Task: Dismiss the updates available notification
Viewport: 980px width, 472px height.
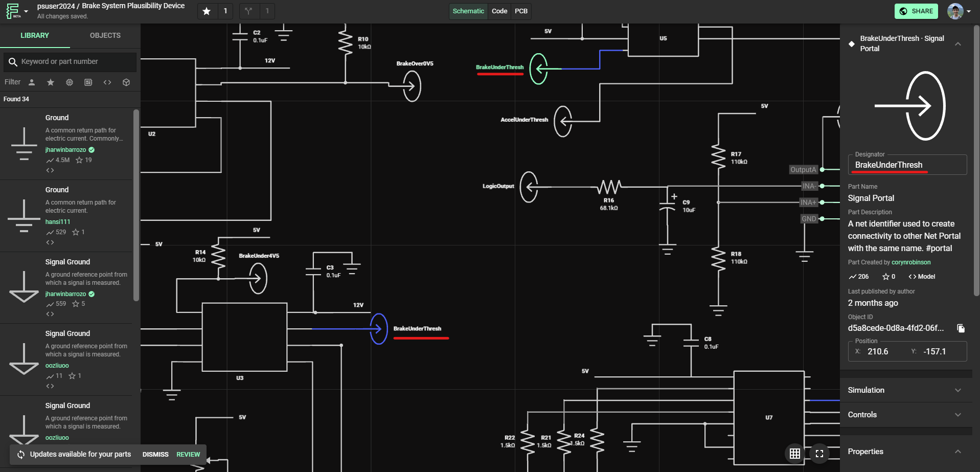Action: 155,454
